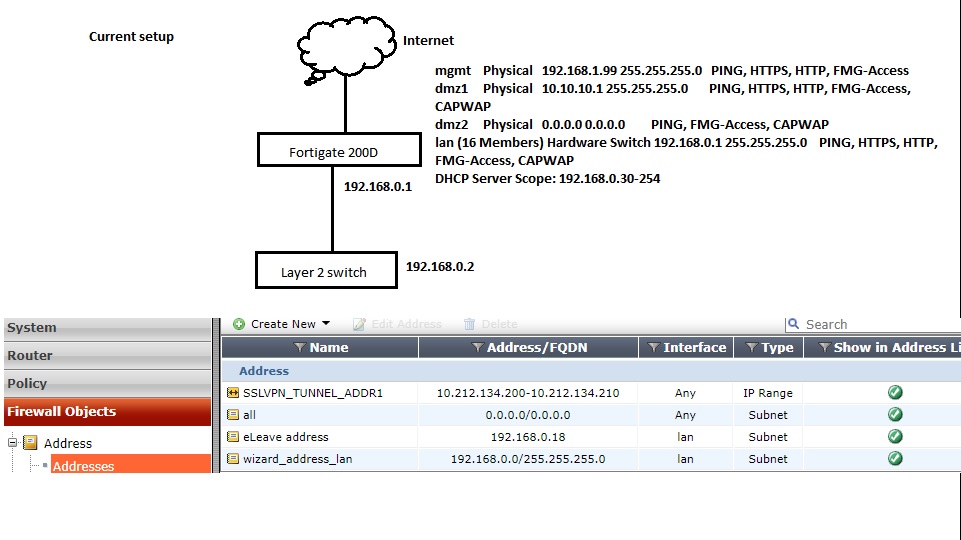Click the green check for eLeave address
This screenshot has width=961, height=540.
point(895,436)
